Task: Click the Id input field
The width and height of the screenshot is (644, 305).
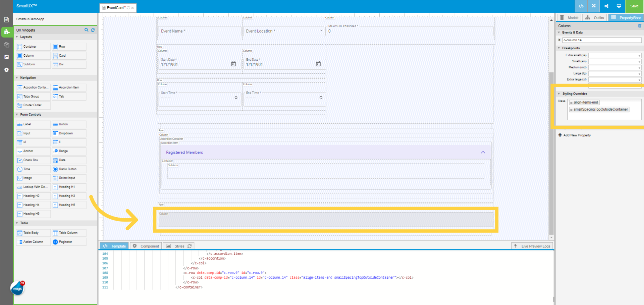Action: pos(601,40)
